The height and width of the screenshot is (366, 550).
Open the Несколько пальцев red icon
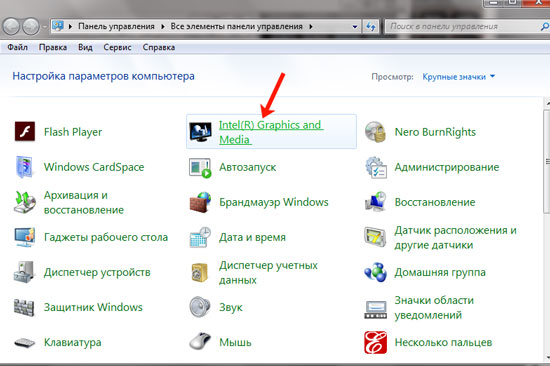[x=375, y=342]
